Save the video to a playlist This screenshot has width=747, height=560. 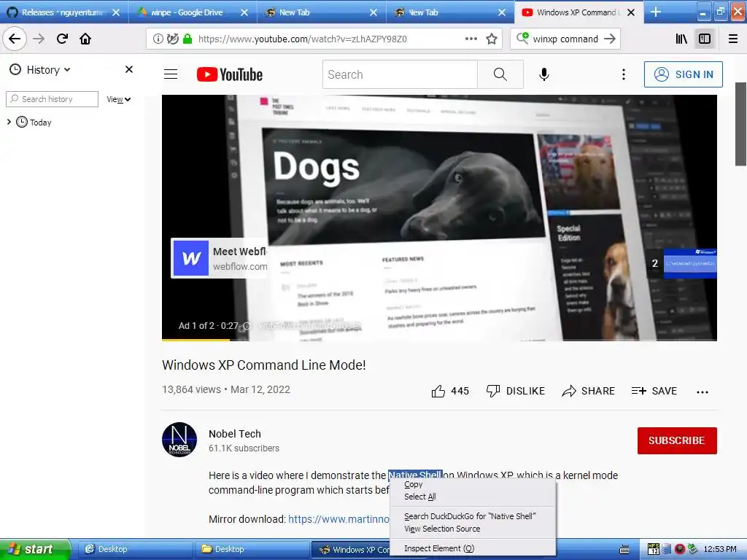coord(654,391)
